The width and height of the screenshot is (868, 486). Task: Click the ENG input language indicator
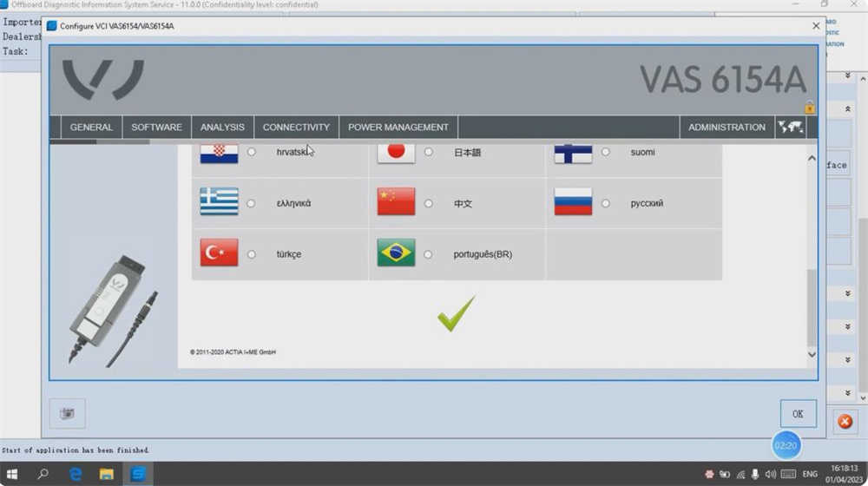click(x=810, y=475)
